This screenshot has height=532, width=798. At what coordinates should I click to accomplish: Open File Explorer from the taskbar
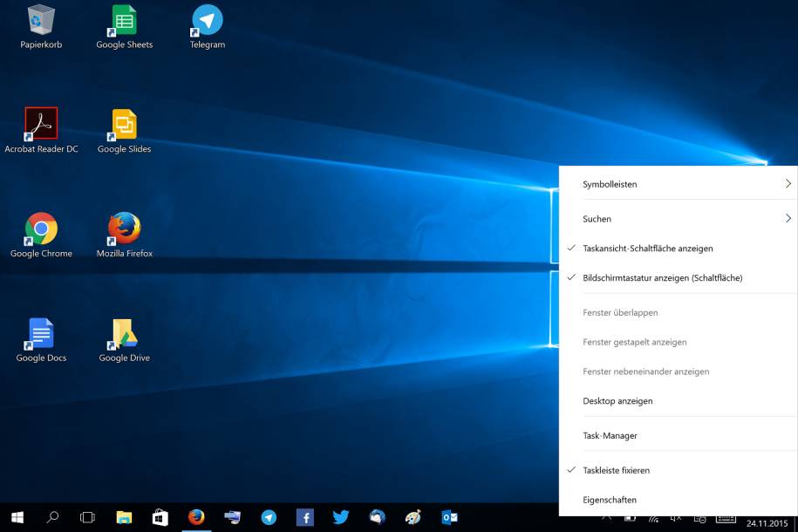[x=124, y=517]
